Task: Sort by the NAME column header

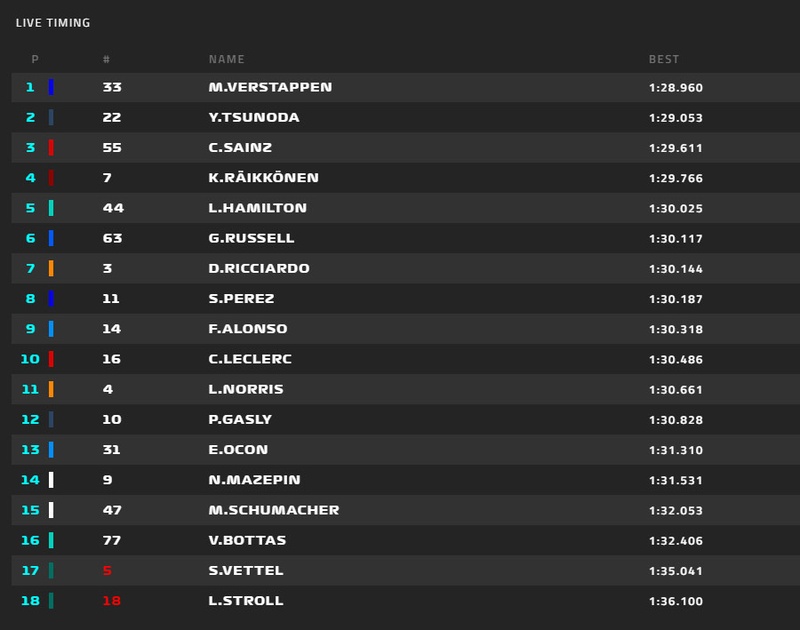Action: [x=226, y=60]
